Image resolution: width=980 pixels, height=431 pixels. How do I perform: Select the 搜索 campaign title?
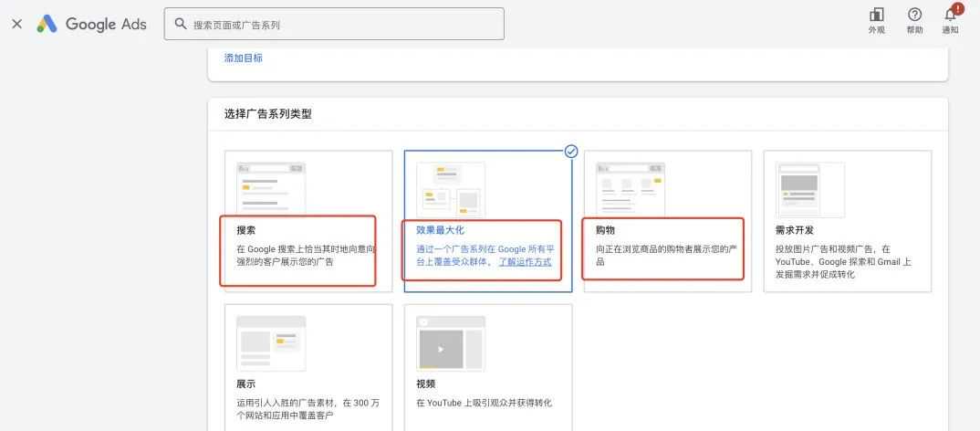(x=246, y=230)
